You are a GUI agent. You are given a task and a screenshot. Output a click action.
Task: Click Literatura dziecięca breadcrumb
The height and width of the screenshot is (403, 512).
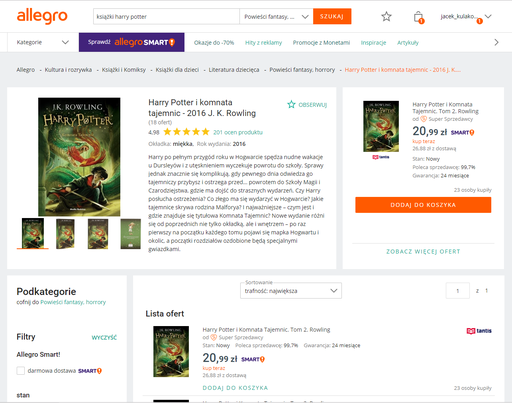tap(234, 70)
